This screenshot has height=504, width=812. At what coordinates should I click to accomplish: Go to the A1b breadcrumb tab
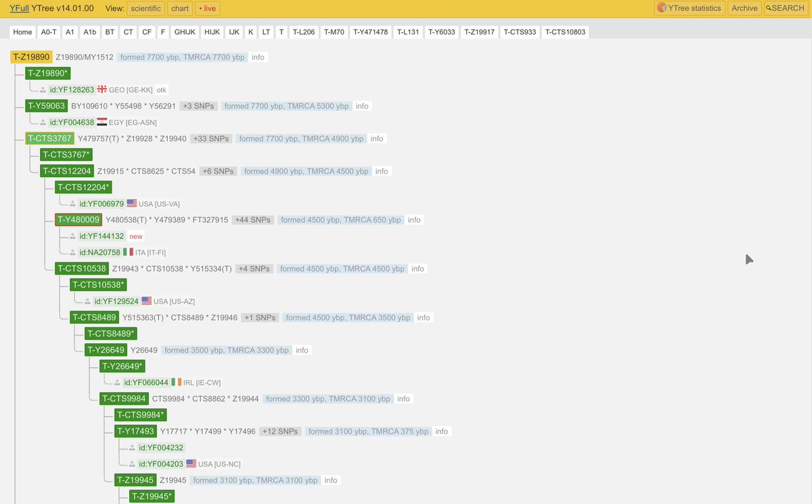coord(90,32)
